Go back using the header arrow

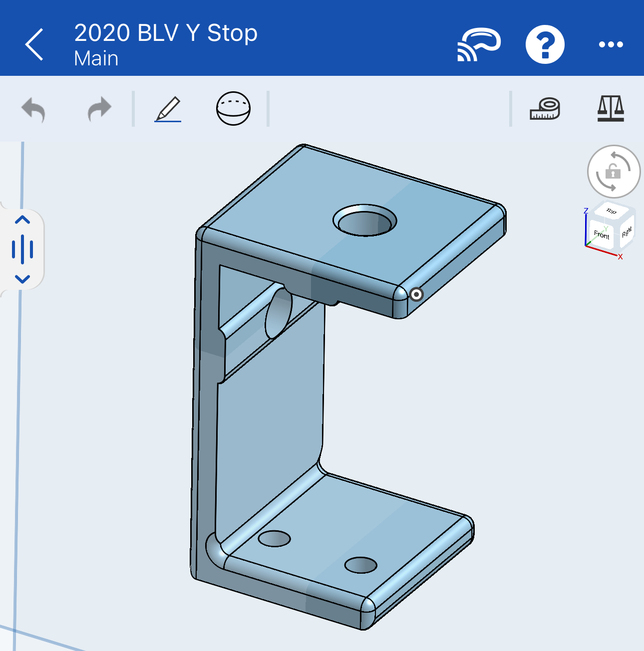click(34, 44)
